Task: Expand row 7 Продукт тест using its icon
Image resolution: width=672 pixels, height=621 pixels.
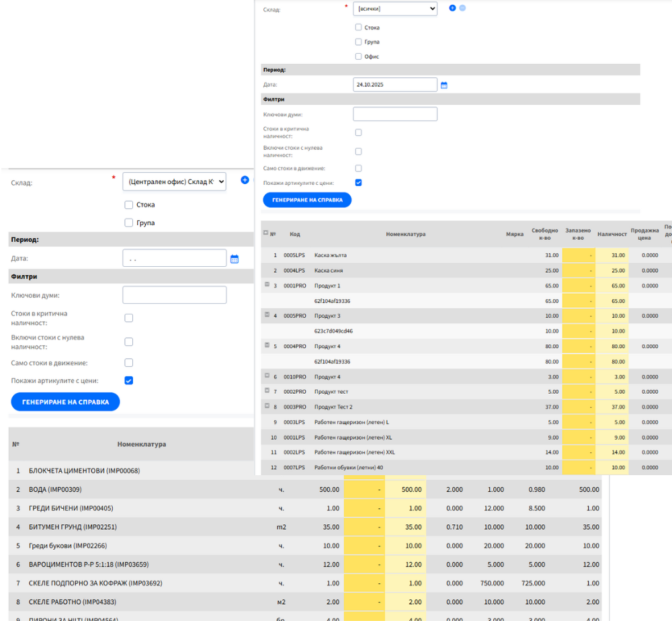Action: click(x=267, y=390)
